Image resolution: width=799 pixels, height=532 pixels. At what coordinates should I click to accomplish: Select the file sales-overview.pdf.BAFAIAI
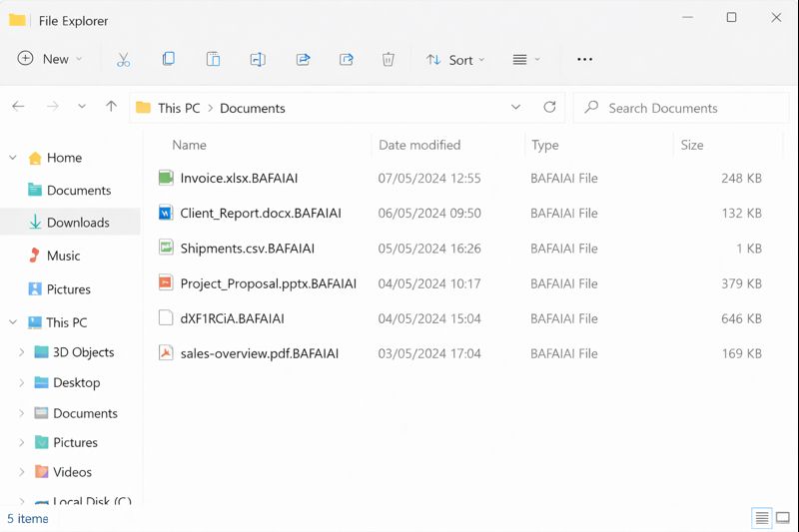coord(260,353)
